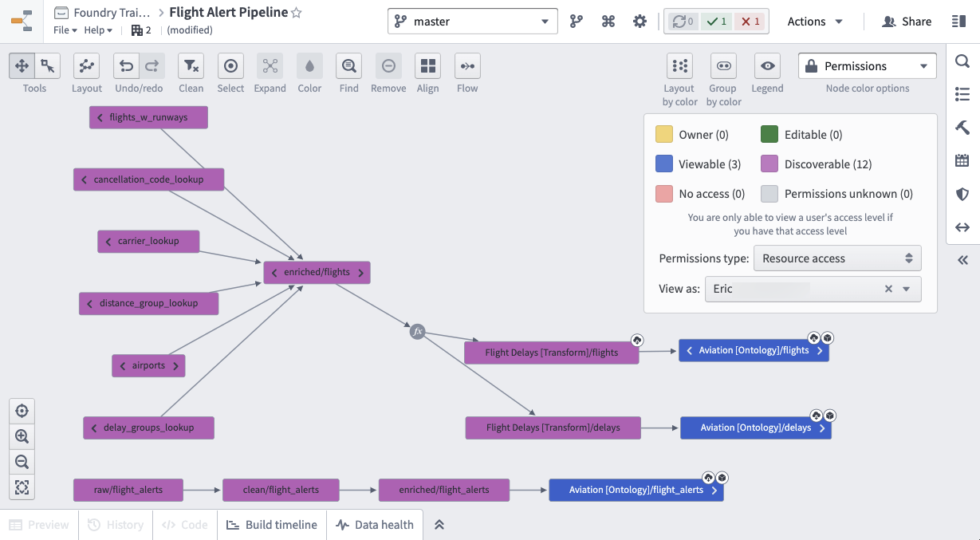Image resolution: width=980 pixels, height=540 pixels.
Task: Click the Layout toolbar icon
Action: tap(86, 65)
